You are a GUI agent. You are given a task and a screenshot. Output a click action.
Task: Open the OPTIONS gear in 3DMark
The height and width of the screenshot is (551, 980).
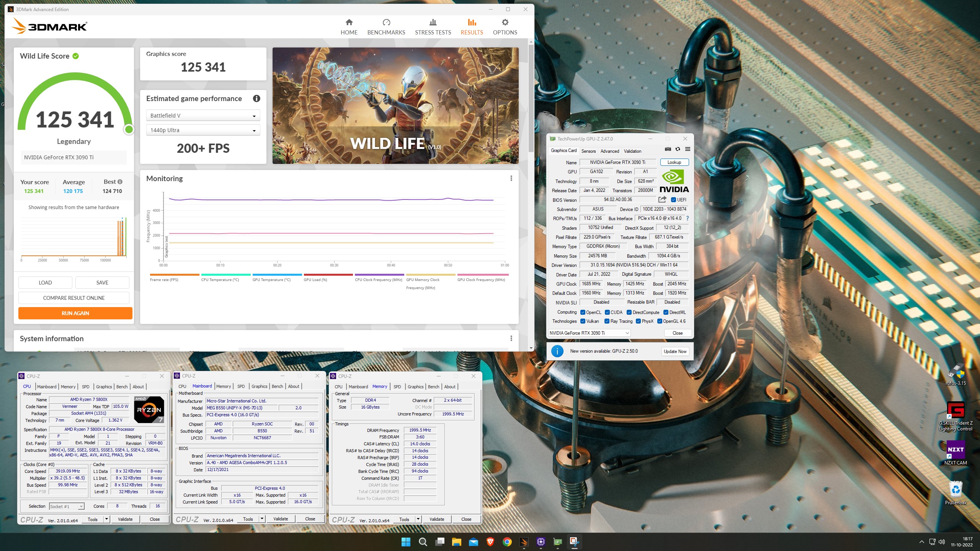[505, 27]
